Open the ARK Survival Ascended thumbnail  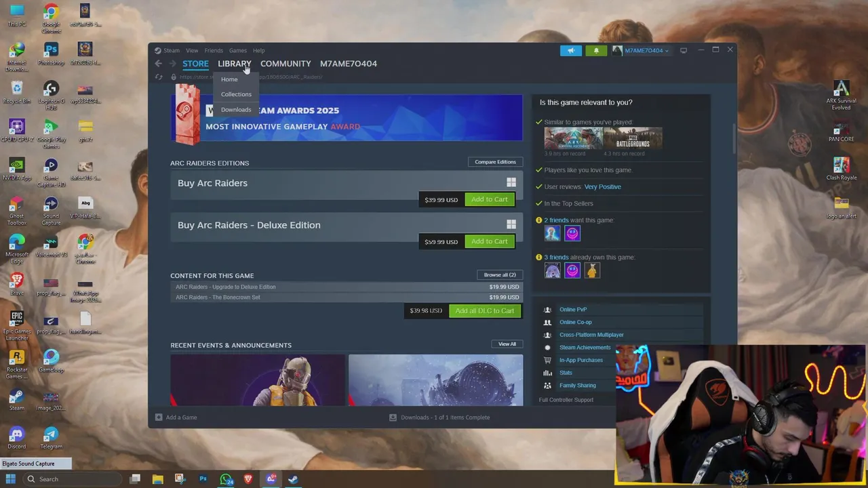click(x=573, y=138)
